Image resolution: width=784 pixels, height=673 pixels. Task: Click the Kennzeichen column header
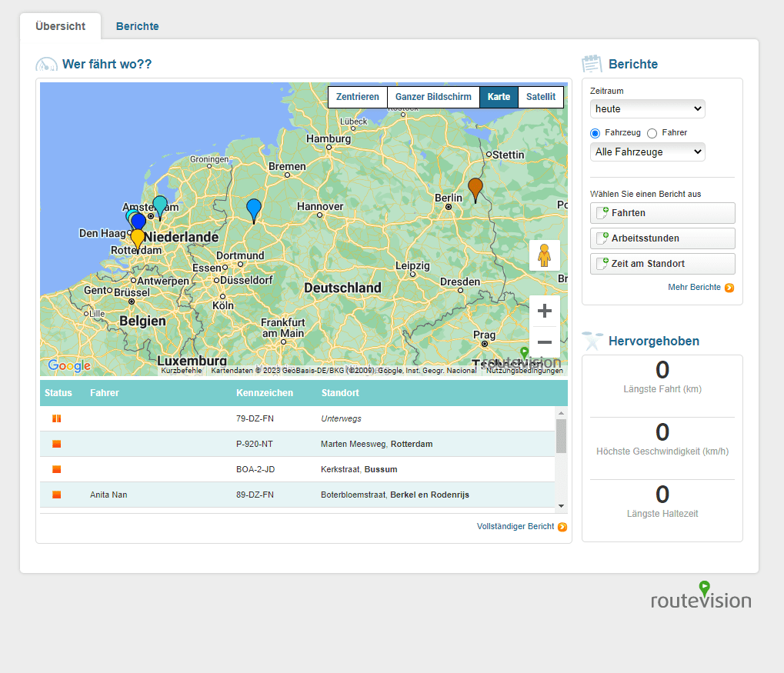(x=265, y=393)
